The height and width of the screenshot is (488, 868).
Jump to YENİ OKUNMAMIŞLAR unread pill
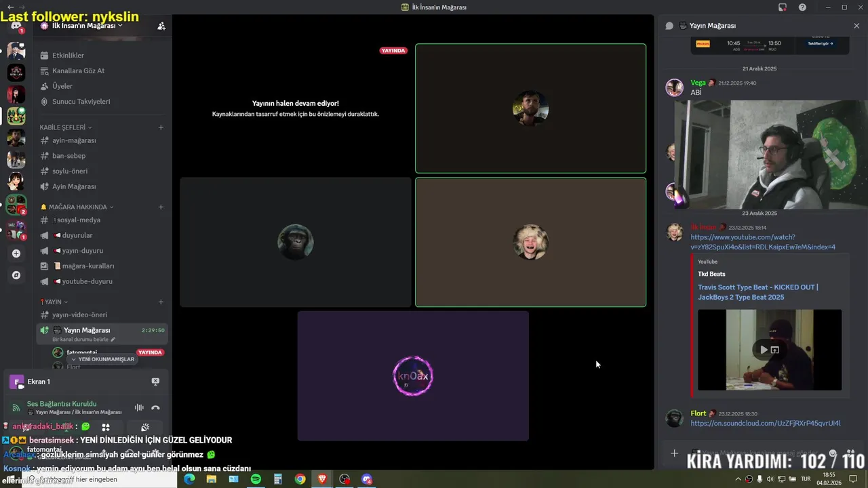(103, 359)
